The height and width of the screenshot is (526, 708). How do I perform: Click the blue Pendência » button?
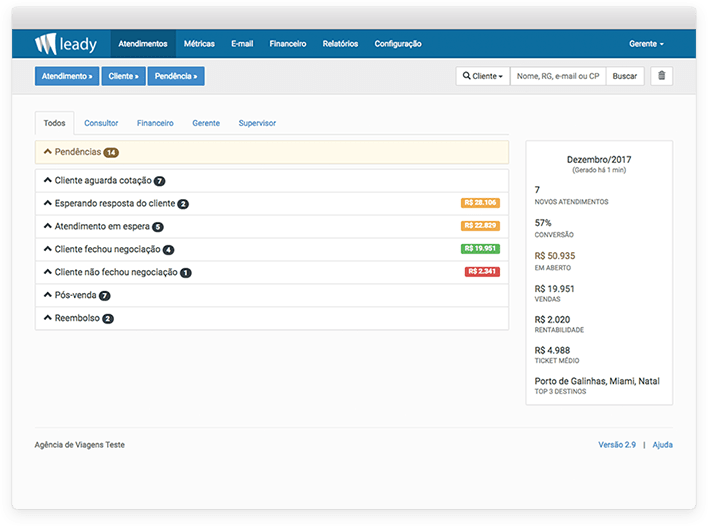click(176, 76)
